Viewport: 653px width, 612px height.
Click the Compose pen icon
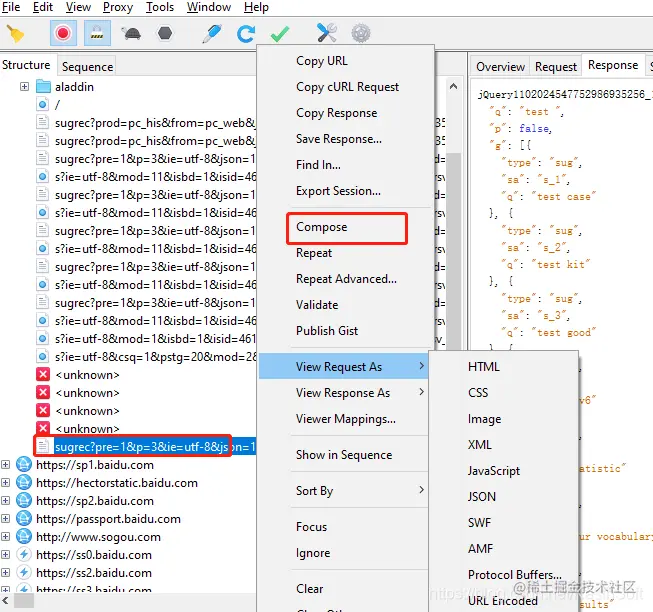pyautogui.click(x=212, y=33)
